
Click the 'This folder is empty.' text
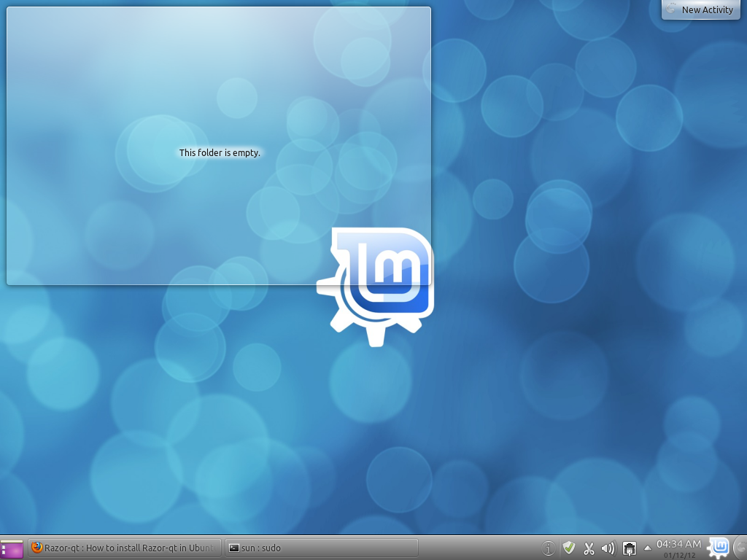coord(220,153)
